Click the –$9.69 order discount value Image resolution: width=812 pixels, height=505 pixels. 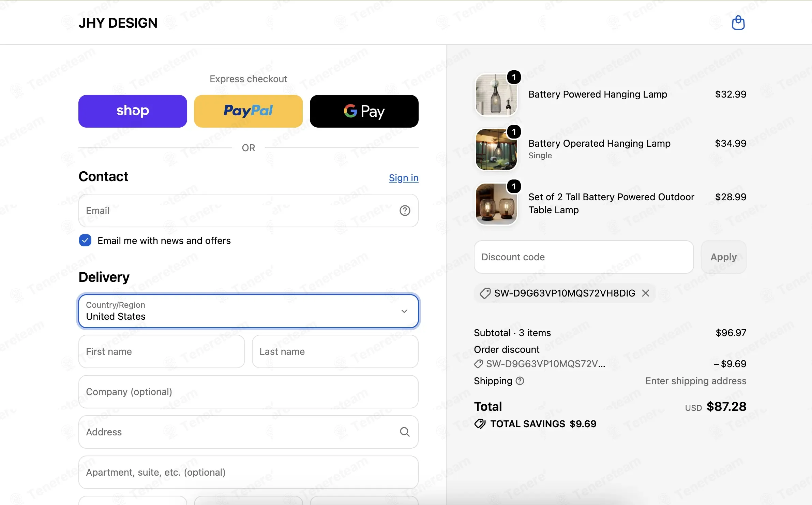(x=730, y=364)
